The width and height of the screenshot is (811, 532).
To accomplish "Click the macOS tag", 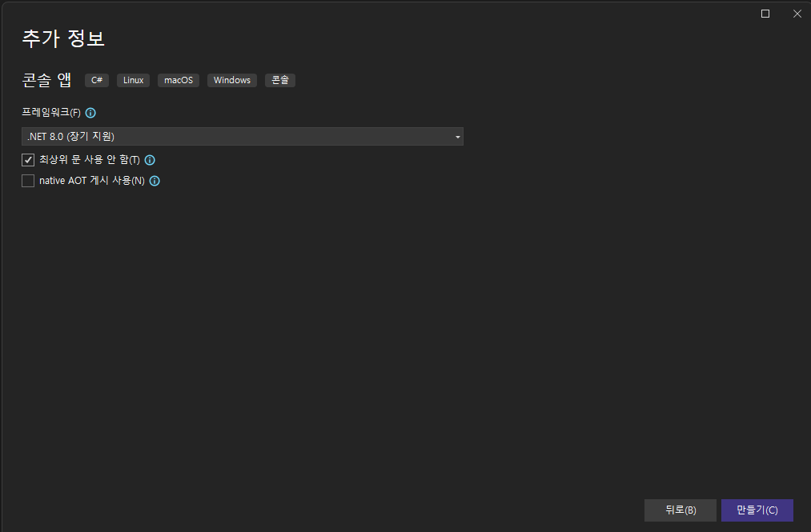I will (179, 80).
